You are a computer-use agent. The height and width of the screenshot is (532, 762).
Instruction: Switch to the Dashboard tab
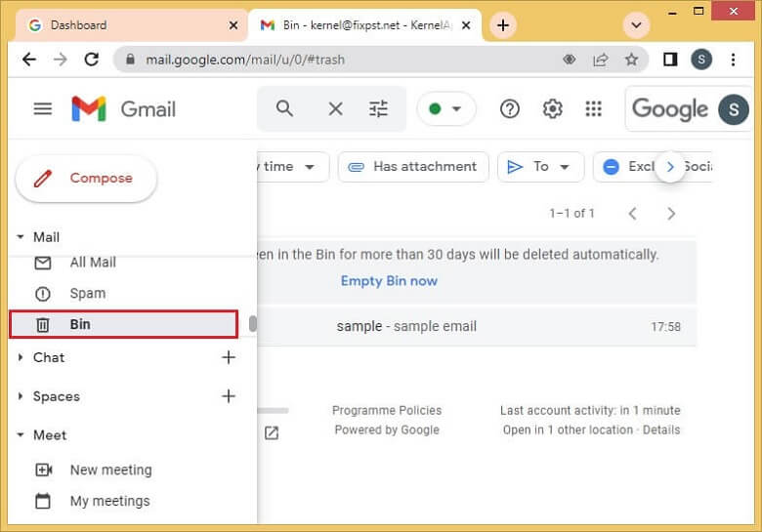coord(131,25)
